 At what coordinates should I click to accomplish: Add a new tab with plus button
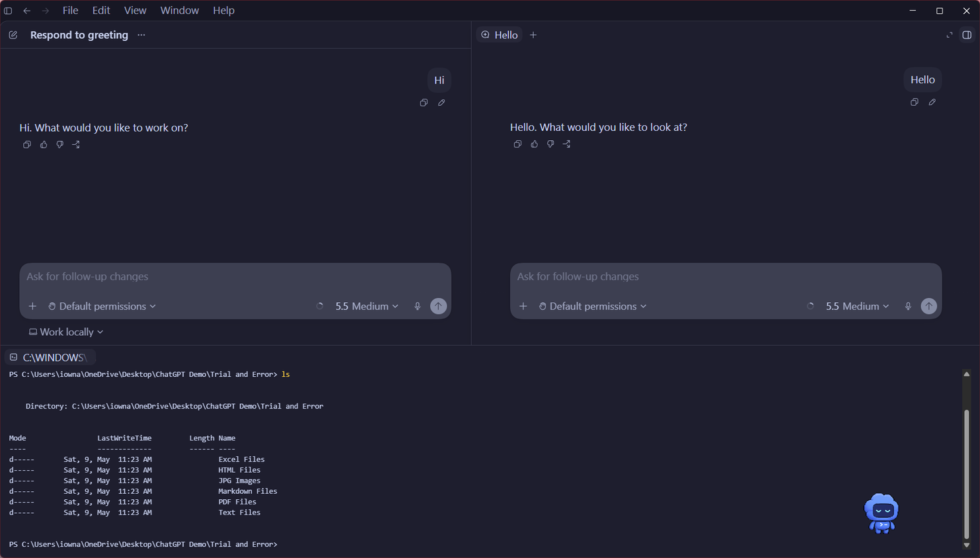tap(533, 35)
